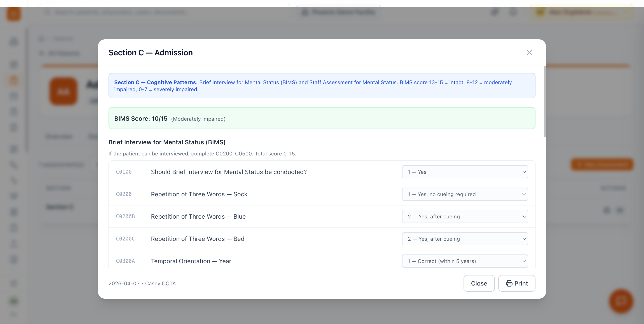The image size is (644, 324).
Task: Click the notification icon in top bar
Action: [513, 12]
